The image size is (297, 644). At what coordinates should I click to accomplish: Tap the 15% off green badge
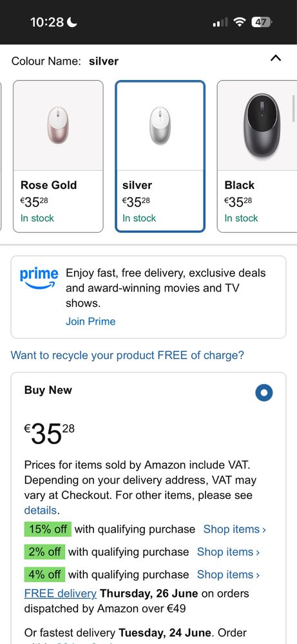(x=48, y=529)
